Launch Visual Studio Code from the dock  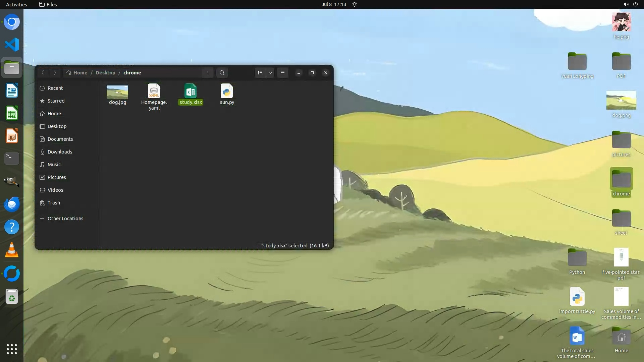pyautogui.click(x=12, y=45)
